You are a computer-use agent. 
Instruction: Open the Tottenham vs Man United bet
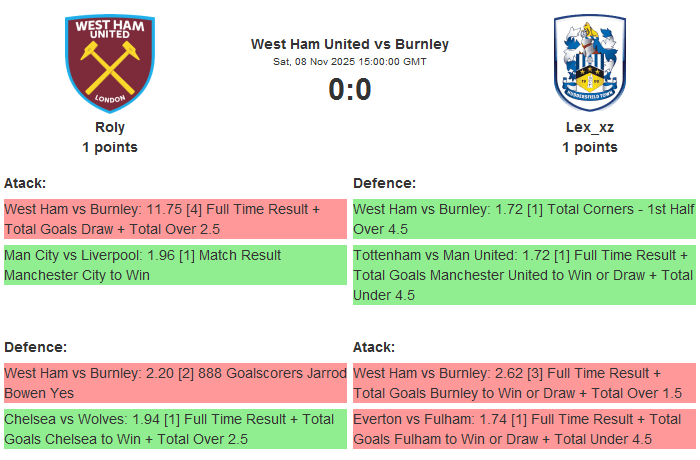click(523, 275)
